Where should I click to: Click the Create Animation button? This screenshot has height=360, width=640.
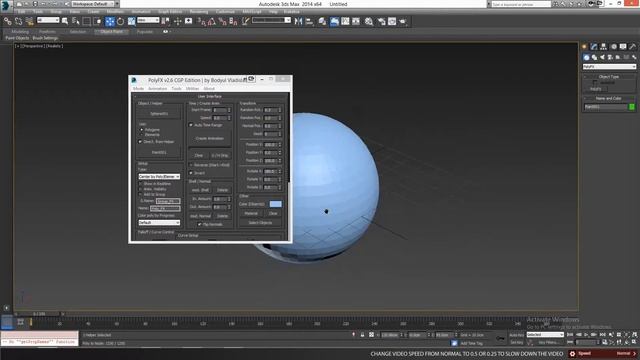pyautogui.click(x=209, y=138)
